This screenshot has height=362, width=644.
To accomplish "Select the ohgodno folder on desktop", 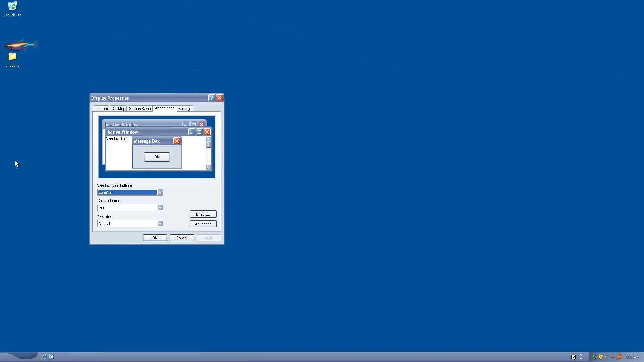I will click(12, 57).
